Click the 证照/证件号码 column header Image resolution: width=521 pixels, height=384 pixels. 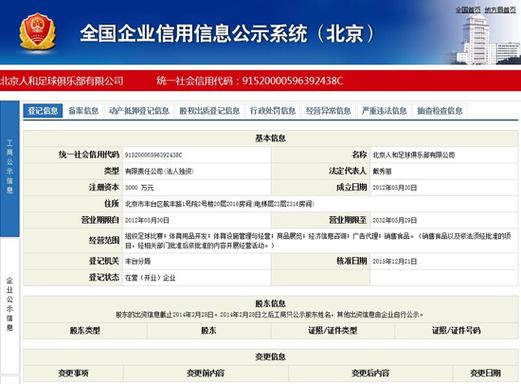pyautogui.click(x=456, y=331)
